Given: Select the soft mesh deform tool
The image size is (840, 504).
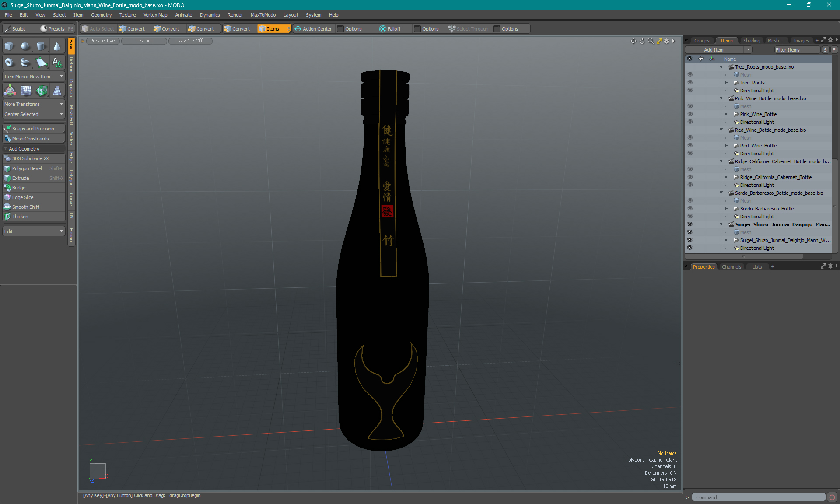Looking at the screenshot, I should click(25, 91).
